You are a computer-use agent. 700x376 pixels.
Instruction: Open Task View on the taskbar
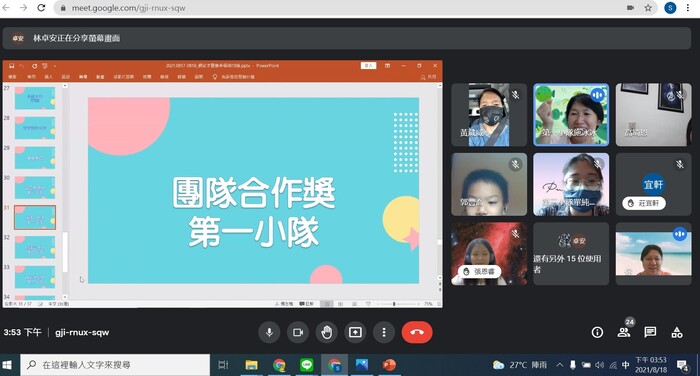[x=223, y=365]
